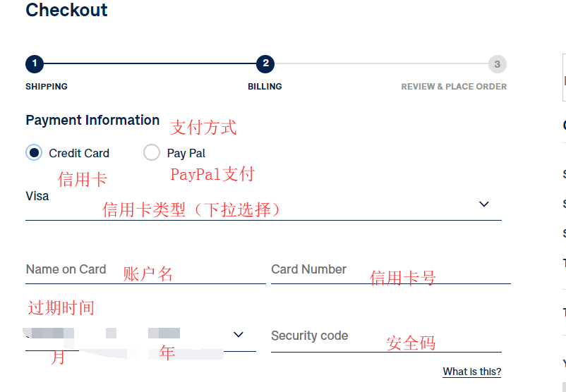Click the Visa card type value
The image size is (566, 392).
point(37,196)
